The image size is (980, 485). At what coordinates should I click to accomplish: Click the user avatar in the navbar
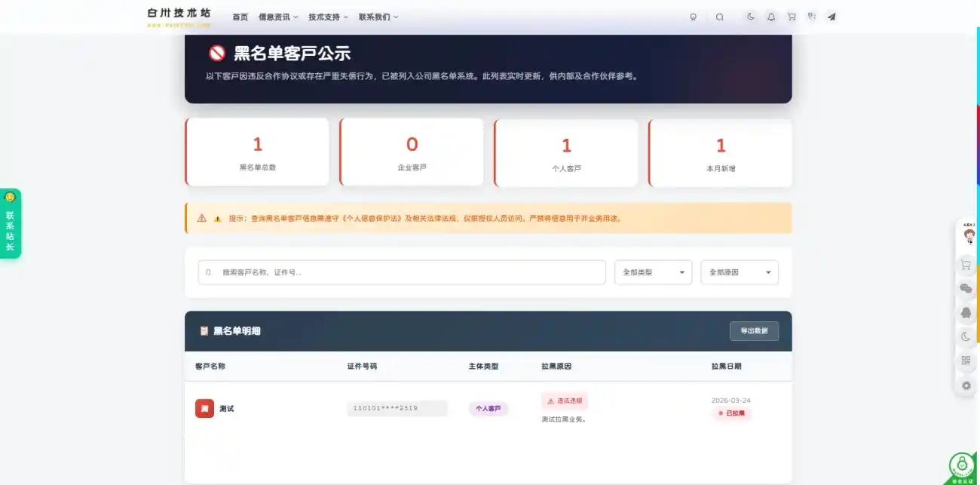coord(810,17)
